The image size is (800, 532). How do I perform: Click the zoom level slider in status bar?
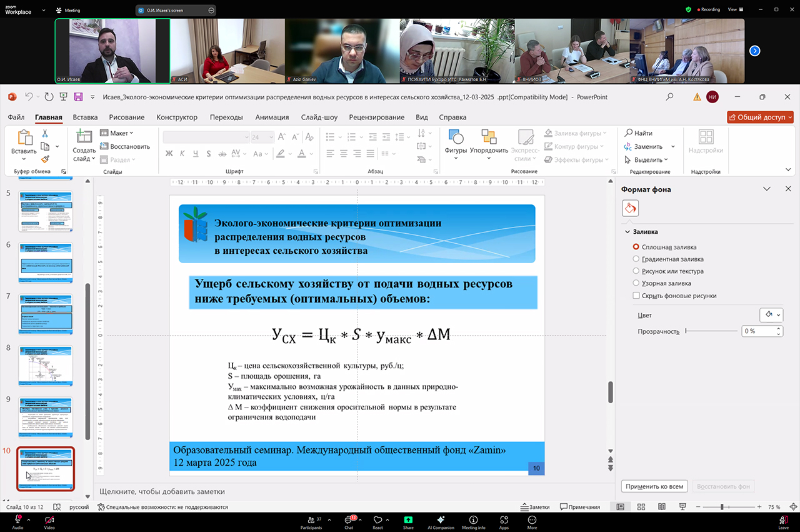(727, 507)
